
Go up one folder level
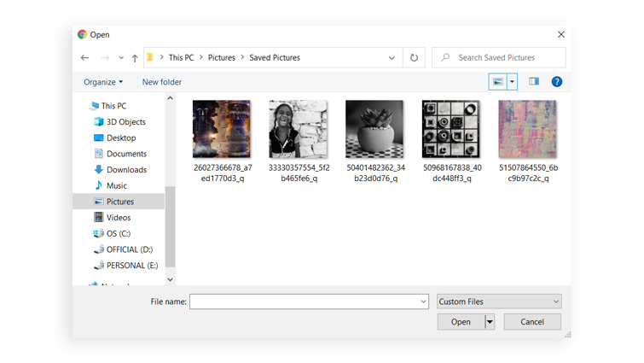(x=135, y=58)
